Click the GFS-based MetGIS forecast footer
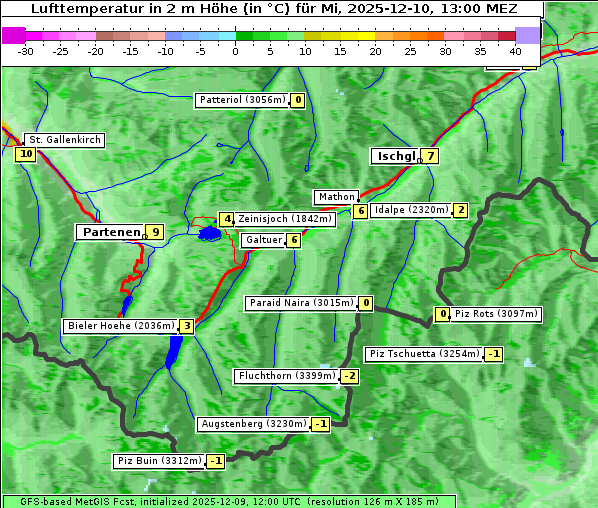Screen dimensions: 598x508 (229, 502)
